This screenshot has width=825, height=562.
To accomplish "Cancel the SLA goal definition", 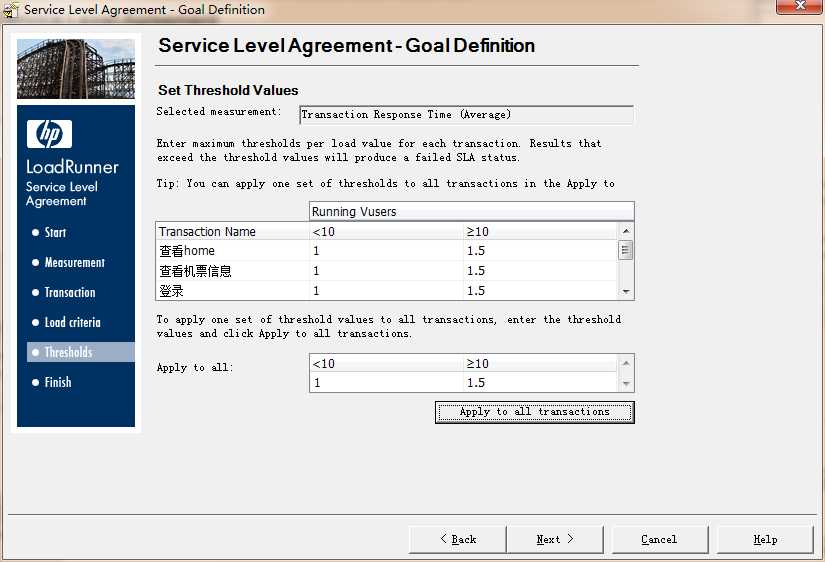I will click(660, 539).
